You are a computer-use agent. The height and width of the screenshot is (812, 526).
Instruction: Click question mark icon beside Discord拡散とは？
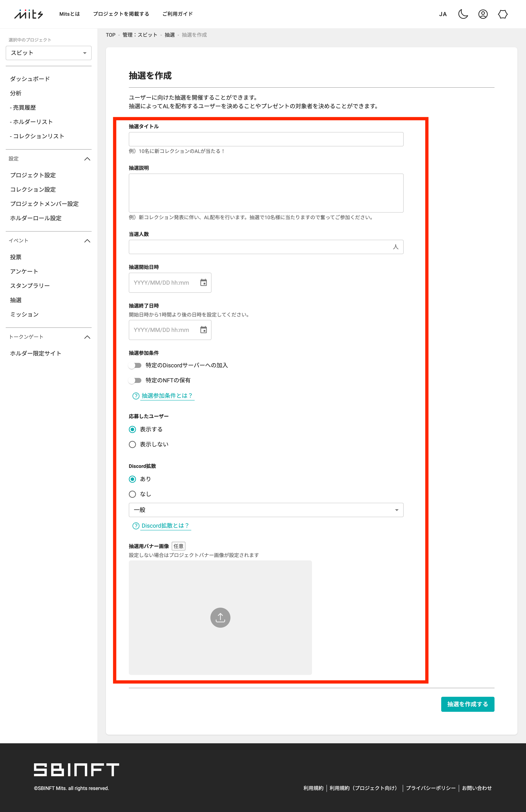tap(136, 526)
